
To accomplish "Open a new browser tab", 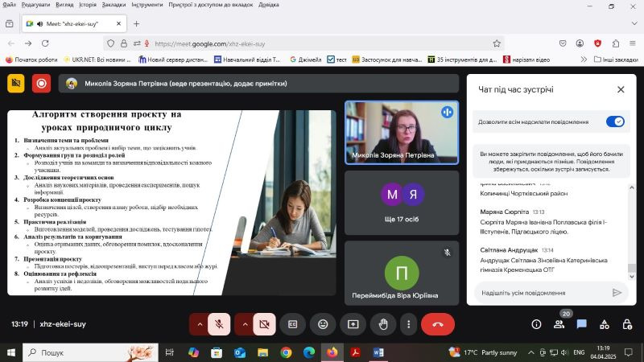I will pyautogui.click(x=136, y=24).
